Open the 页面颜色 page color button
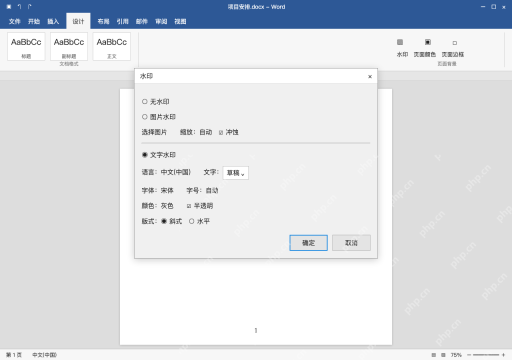 [x=425, y=48]
